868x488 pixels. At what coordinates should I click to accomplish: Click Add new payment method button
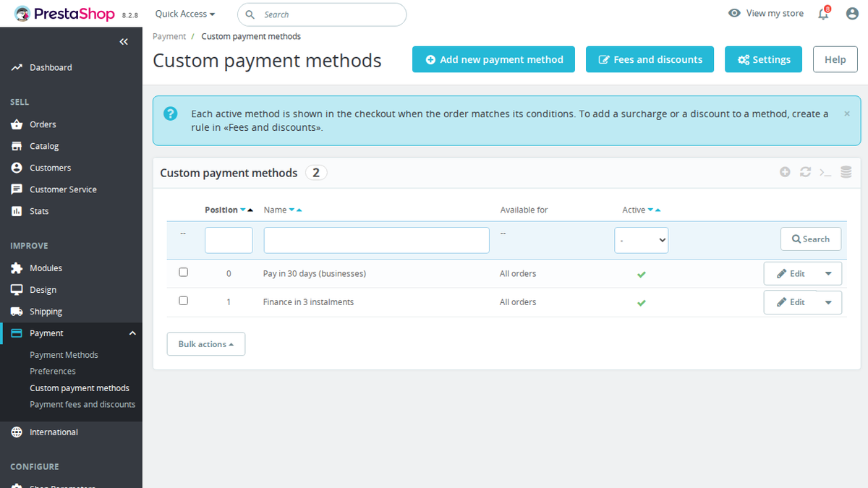point(493,59)
